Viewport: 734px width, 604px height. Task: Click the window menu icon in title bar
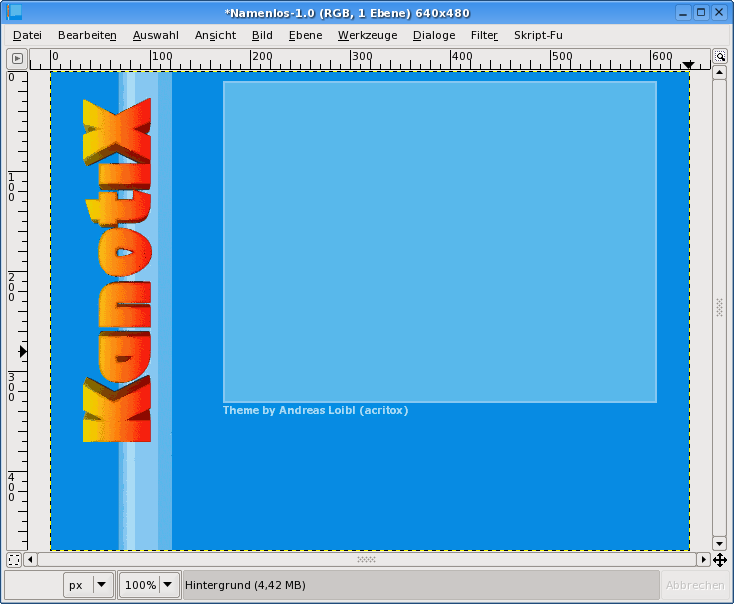click(14, 13)
